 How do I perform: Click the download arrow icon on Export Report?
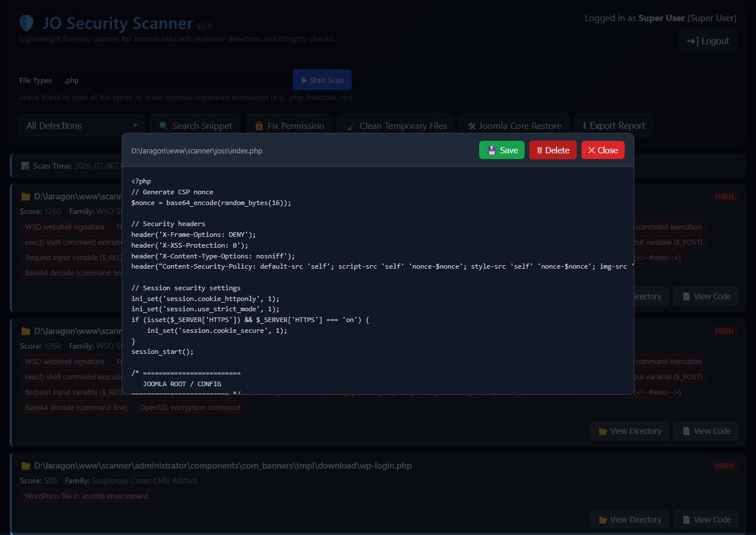pos(584,126)
